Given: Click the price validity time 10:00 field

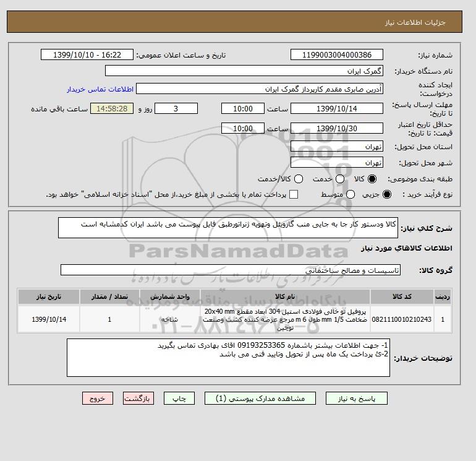Looking at the screenshot, I should tap(243, 128).
